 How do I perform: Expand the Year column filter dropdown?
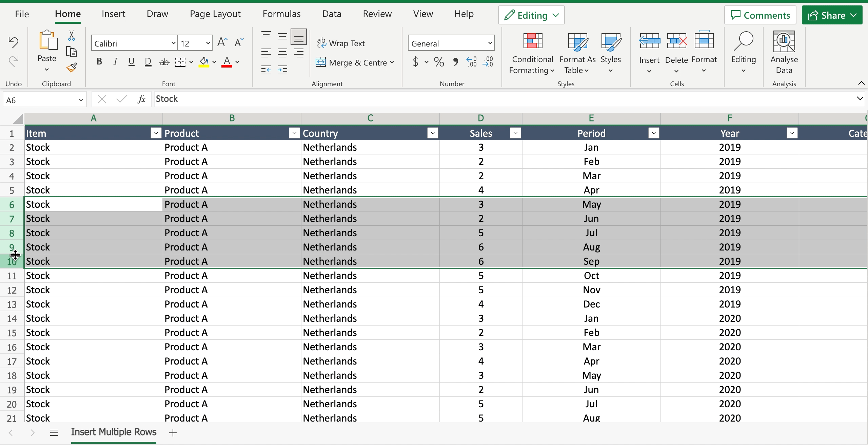(792, 133)
